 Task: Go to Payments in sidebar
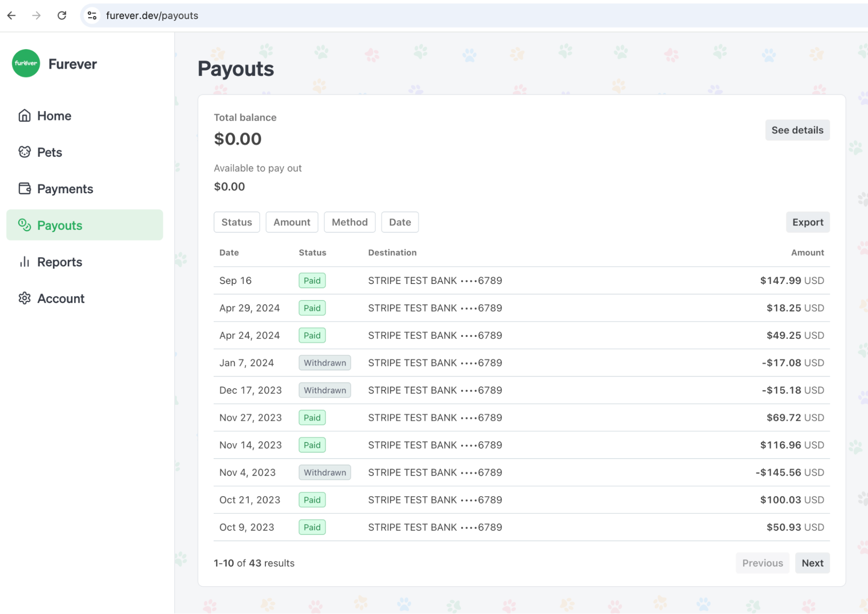[x=85, y=188]
